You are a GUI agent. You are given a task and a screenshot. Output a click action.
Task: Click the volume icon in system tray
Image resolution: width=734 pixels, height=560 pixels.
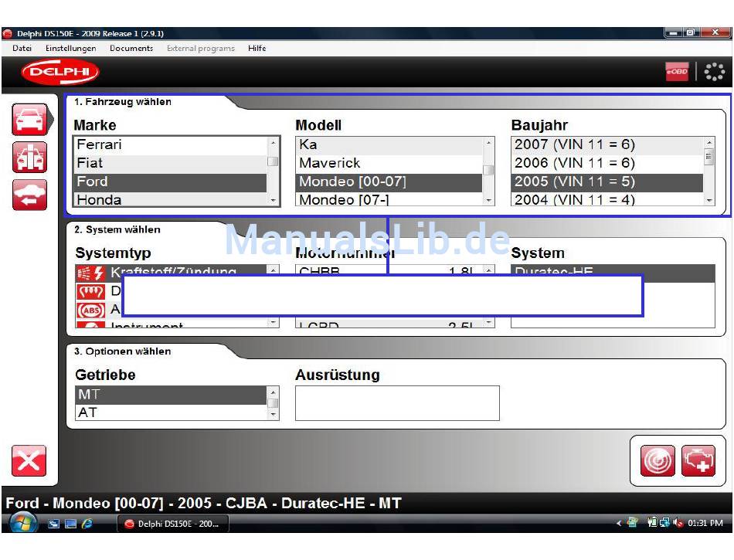pyautogui.click(x=678, y=523)
